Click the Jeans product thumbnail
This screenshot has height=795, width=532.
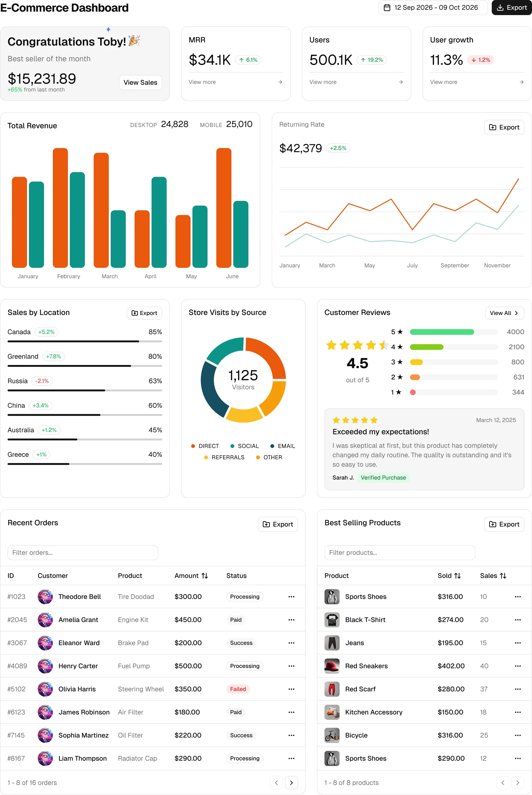(x=332, y=643)
